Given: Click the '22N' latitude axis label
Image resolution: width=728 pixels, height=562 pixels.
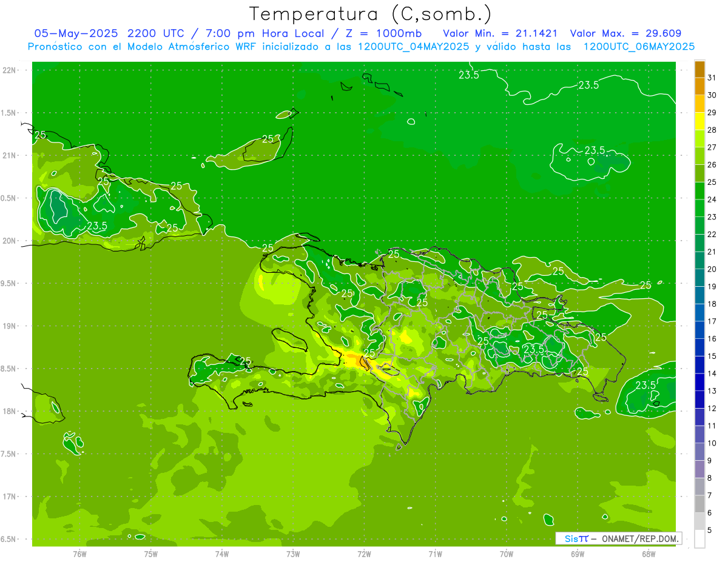Looking at the screenshot, I should click(x=9, y=70).
